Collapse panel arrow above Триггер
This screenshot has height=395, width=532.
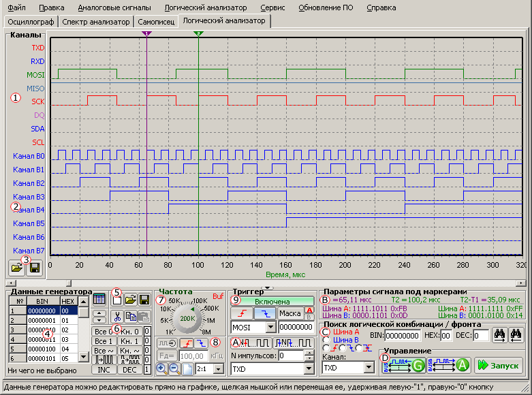268,288
